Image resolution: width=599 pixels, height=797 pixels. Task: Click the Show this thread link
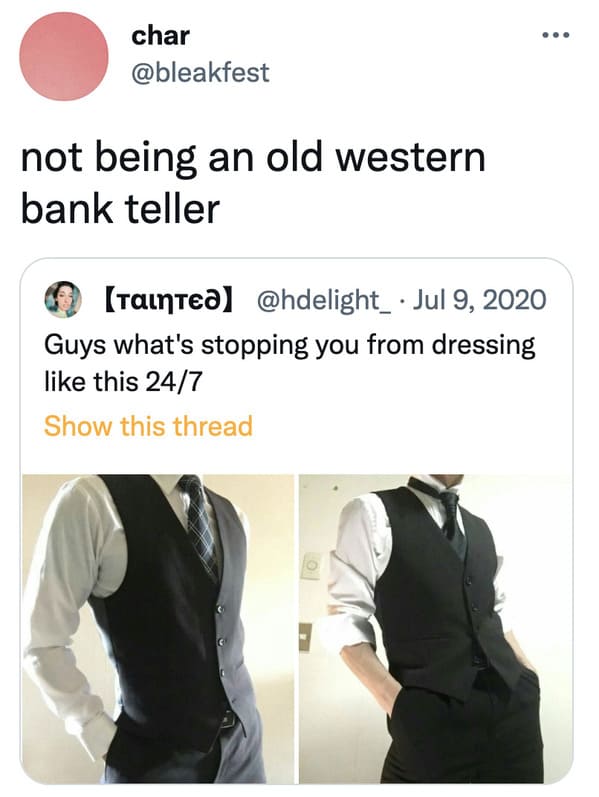tap(148, 426)
